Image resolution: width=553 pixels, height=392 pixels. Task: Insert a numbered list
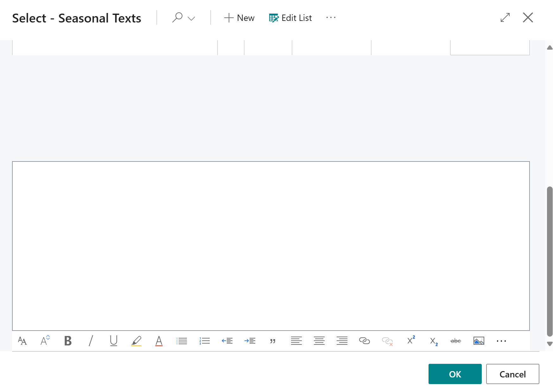pos(205,341)
